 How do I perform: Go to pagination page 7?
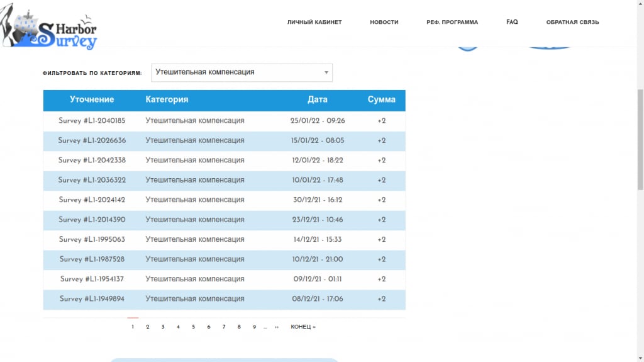point(224,327)
